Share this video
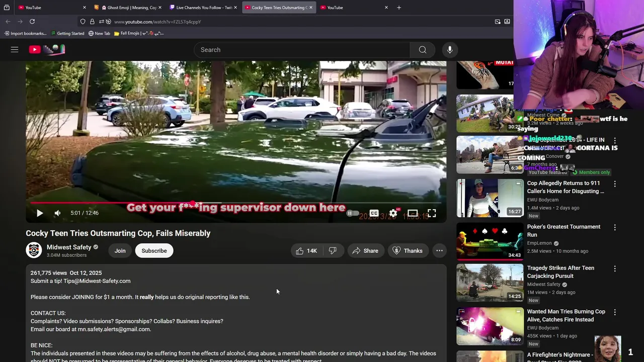 click(365, 251)
